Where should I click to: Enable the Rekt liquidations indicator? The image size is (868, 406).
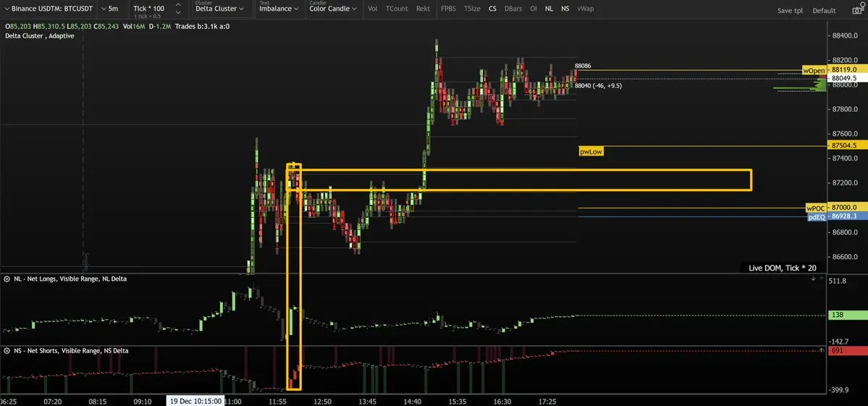[x=423, y=9]
